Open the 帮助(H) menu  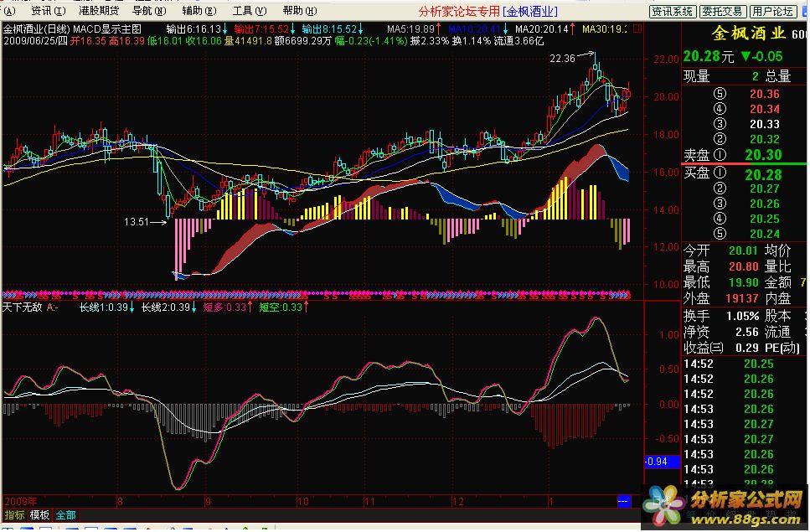300,10
